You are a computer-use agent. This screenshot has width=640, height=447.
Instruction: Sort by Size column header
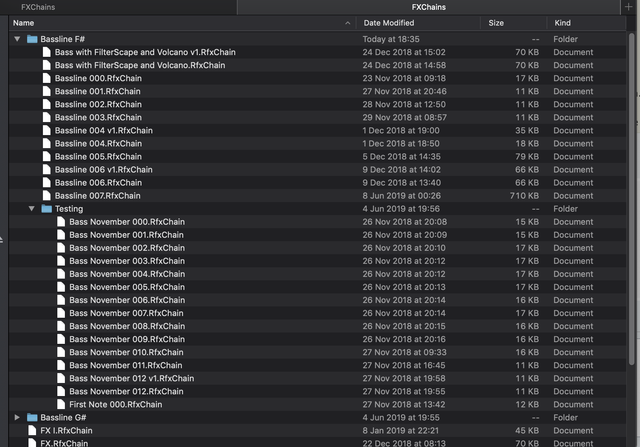coord(496,23)
